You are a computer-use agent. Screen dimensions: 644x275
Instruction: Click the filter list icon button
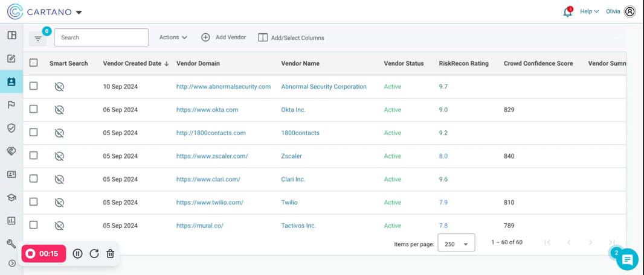pyautogui.click(x=38, y=39)
